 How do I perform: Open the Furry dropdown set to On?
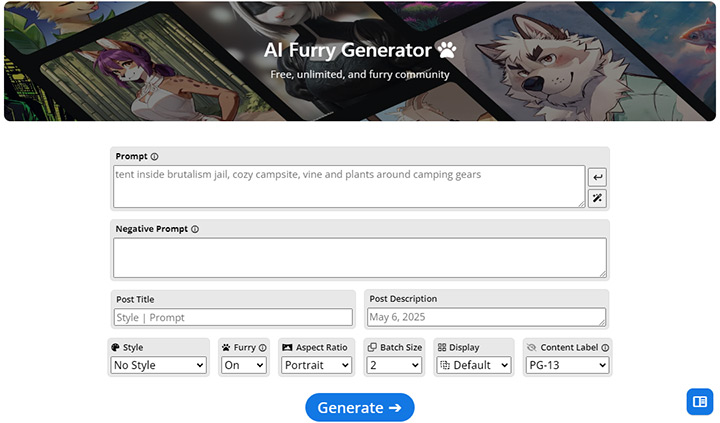(x=244, y=366)
